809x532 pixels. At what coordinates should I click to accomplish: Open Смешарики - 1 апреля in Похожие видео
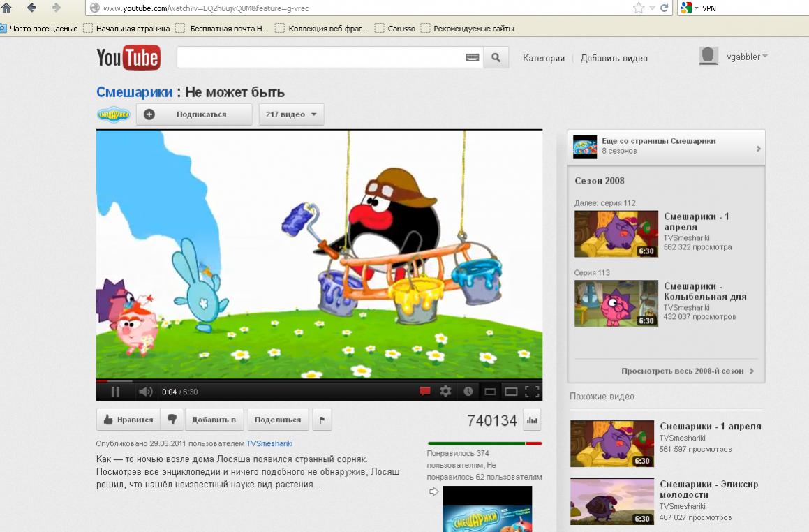tap(711, 426)
